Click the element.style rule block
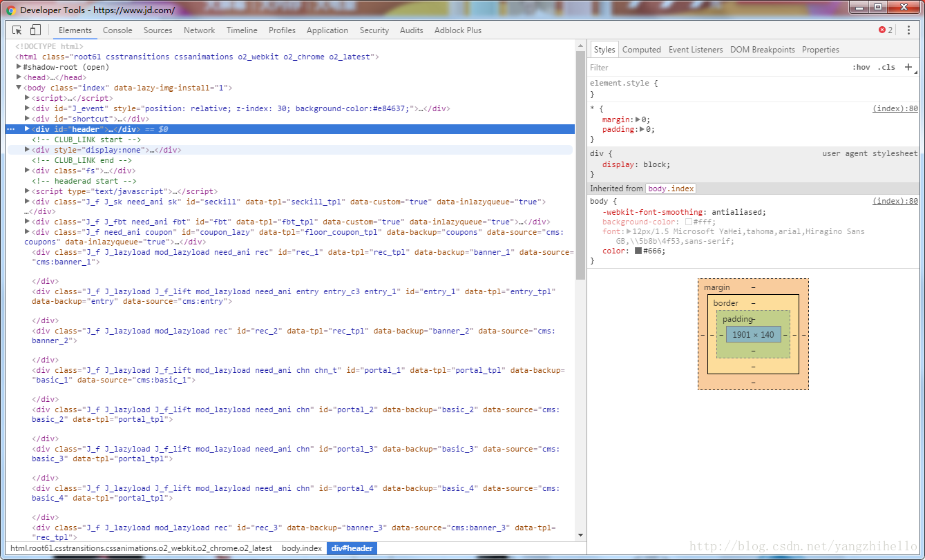The width and height of the screenshot is (925, 560). tap(754, 88)
